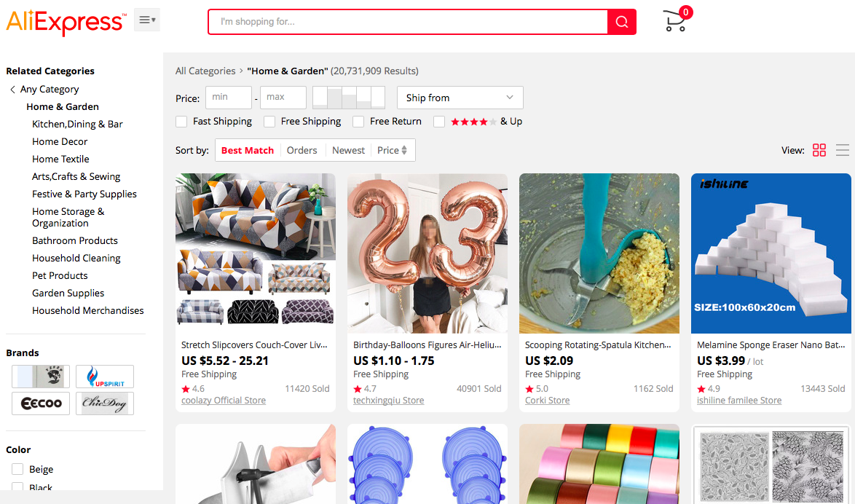Visit ishiline familee Store
The width and height of the screenshot is (855, 504).
739,401
